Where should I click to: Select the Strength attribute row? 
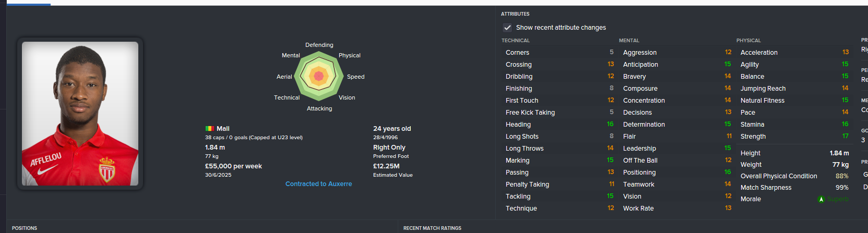(794, 137)
